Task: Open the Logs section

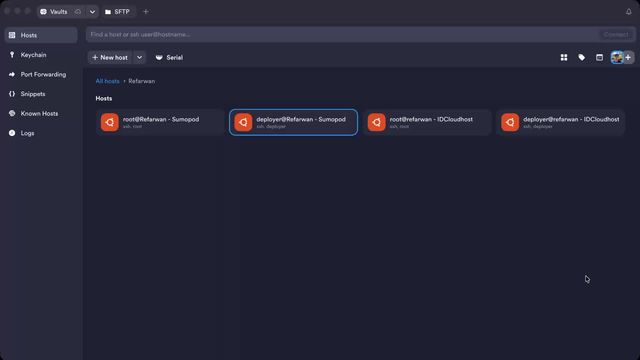Action: 41,133
